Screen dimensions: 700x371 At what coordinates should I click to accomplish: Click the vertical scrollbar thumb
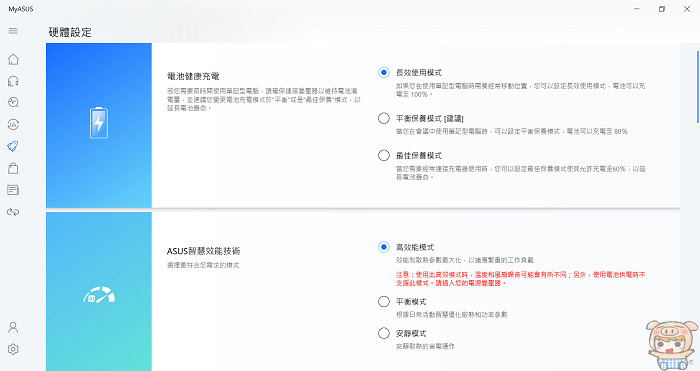tap(698, 87)
